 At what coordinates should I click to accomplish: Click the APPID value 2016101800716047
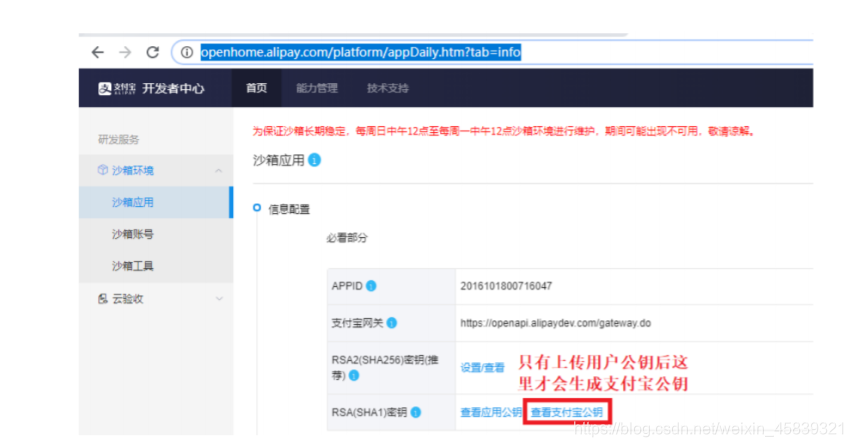pos(506,286)
